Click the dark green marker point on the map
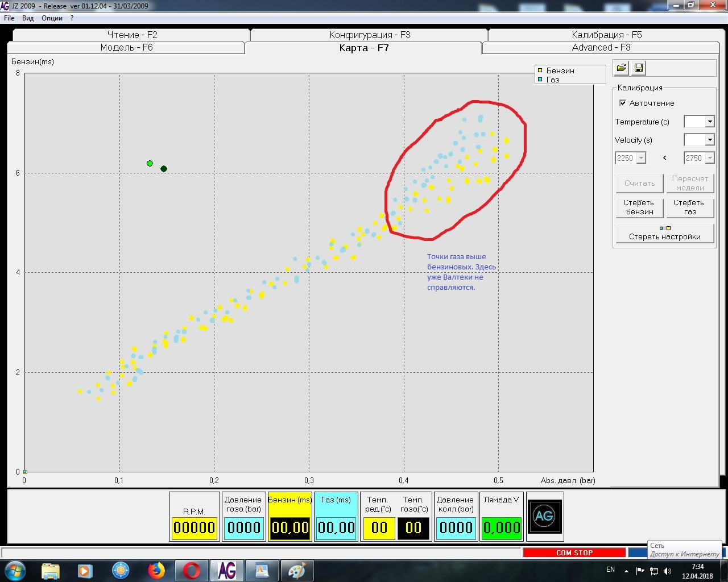 pyautogui.click(x=164, y=169)
